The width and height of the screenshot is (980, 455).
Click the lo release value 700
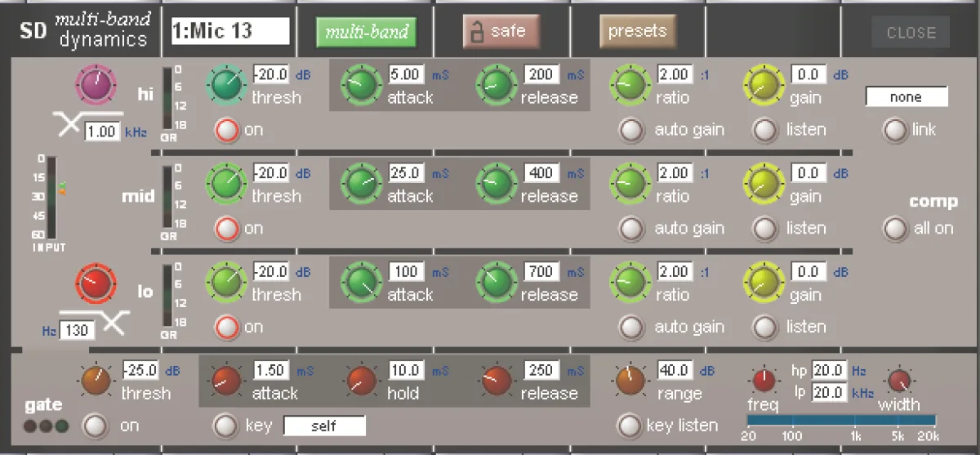pos(541,272)
